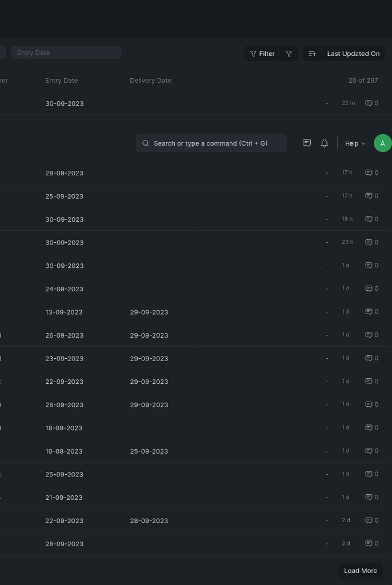Open the Filter button
Screen dimensions: 392x585
click(262, 54)
